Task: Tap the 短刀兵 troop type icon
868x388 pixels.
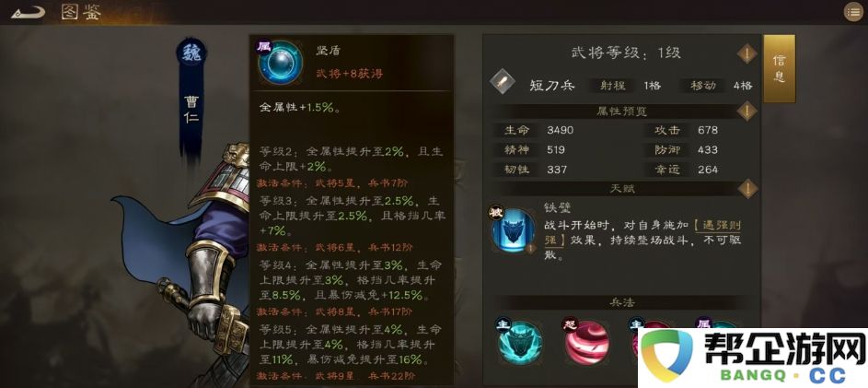Action: pos(503,83)
